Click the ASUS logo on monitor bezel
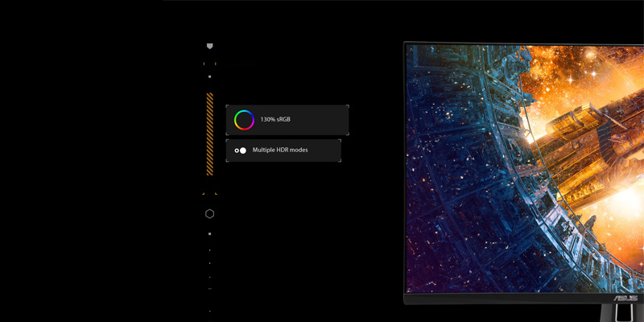 (625, 299)
